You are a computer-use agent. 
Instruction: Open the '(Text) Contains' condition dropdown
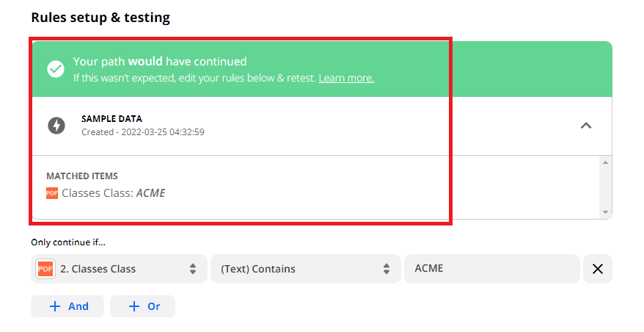pyautogui.click(x=297, y=269)
